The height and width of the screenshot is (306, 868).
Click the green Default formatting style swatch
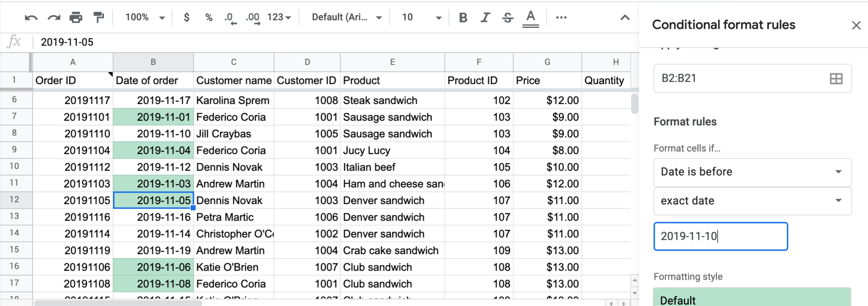tap(752, 298)
